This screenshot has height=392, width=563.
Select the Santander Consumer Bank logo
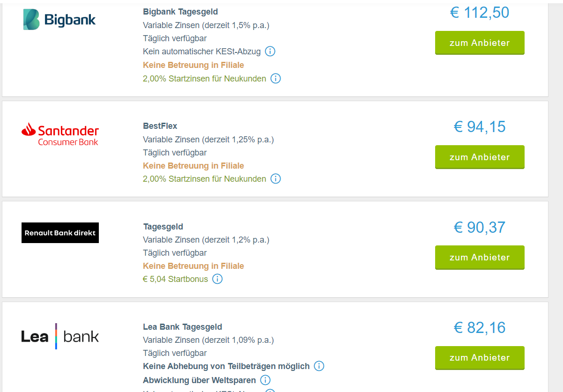tap(60, 134)
